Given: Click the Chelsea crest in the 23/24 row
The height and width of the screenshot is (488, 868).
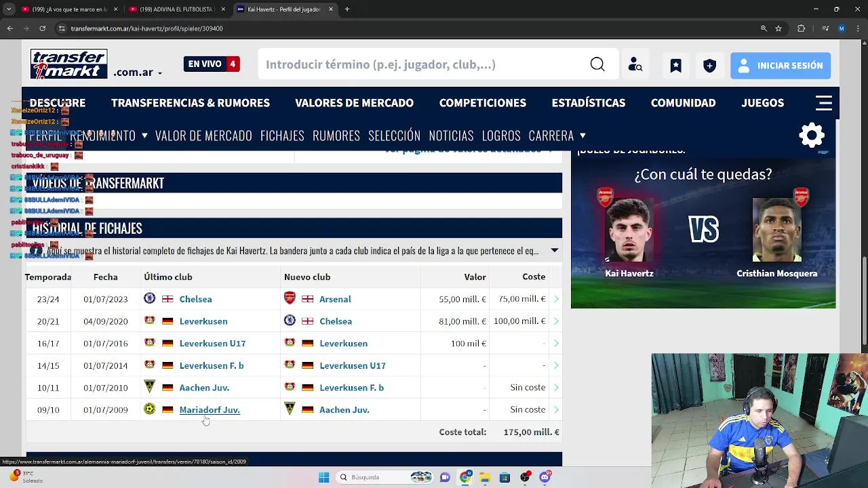Looking at the screenshot, I should (150, 298).
